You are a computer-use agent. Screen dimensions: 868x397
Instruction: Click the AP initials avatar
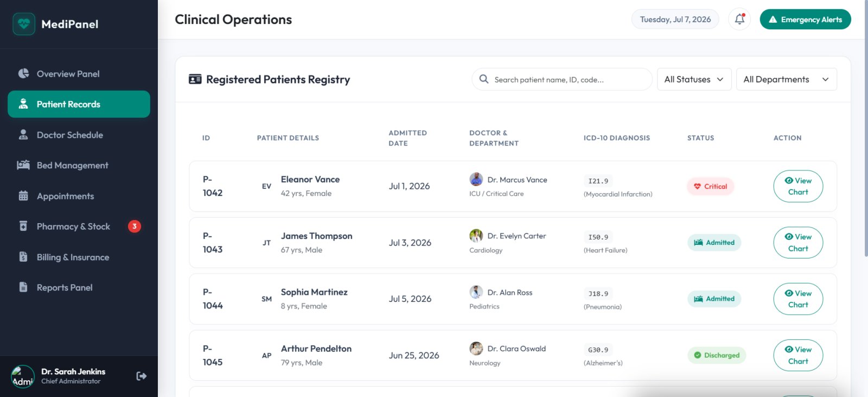(x=266, y=355)
